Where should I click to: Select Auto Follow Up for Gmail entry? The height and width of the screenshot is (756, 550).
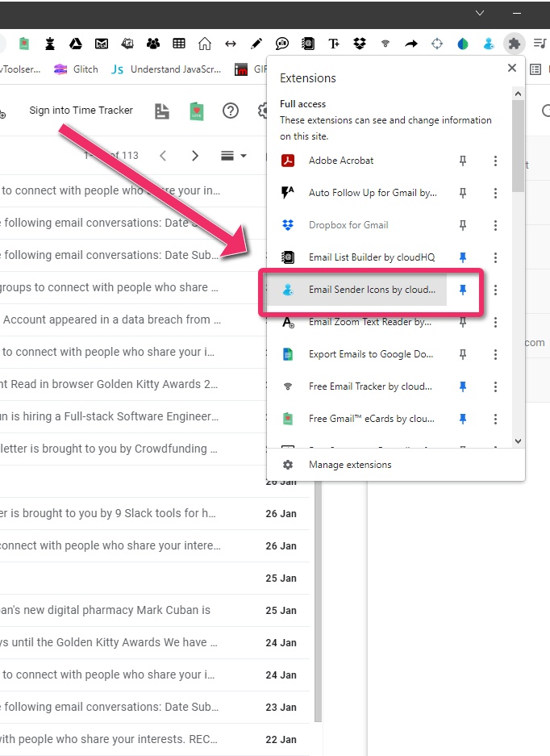click(356, 193)
